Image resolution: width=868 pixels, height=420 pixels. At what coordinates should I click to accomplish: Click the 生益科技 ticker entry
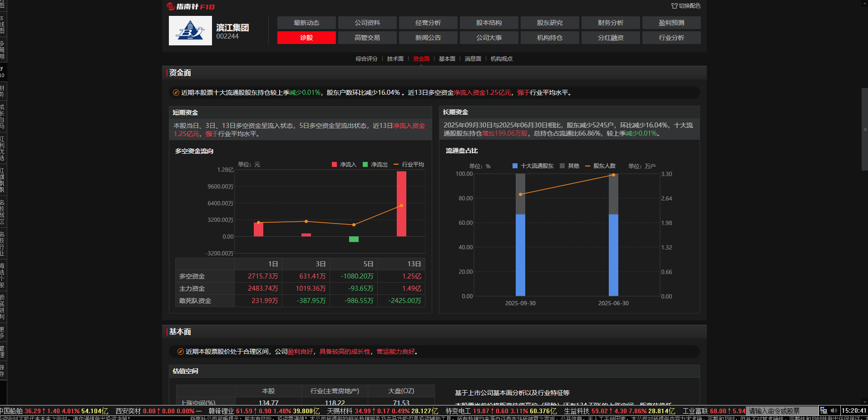[619, 411]
